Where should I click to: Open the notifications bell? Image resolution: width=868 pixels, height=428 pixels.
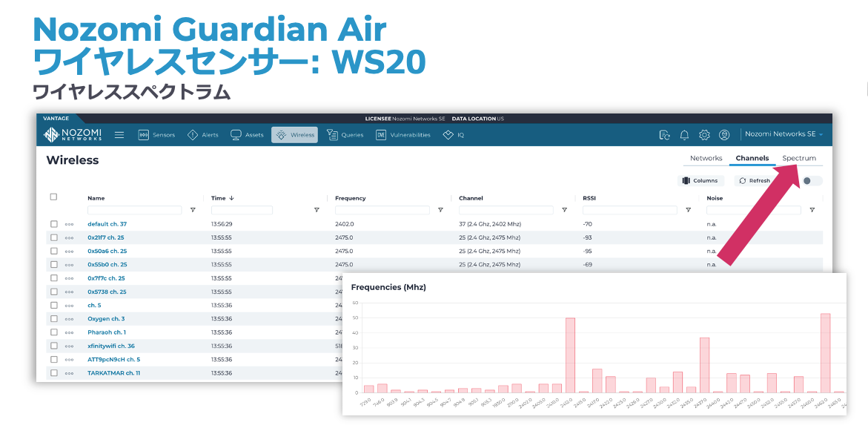(x=685, y=134)
